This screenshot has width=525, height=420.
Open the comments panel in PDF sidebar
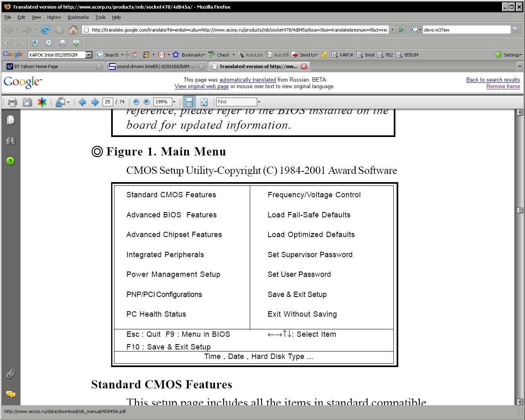[11, 394]
